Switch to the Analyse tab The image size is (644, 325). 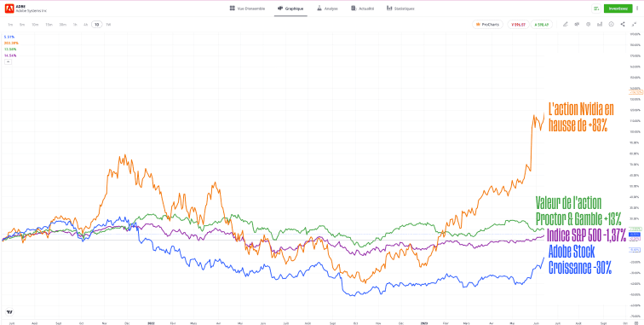327,9
